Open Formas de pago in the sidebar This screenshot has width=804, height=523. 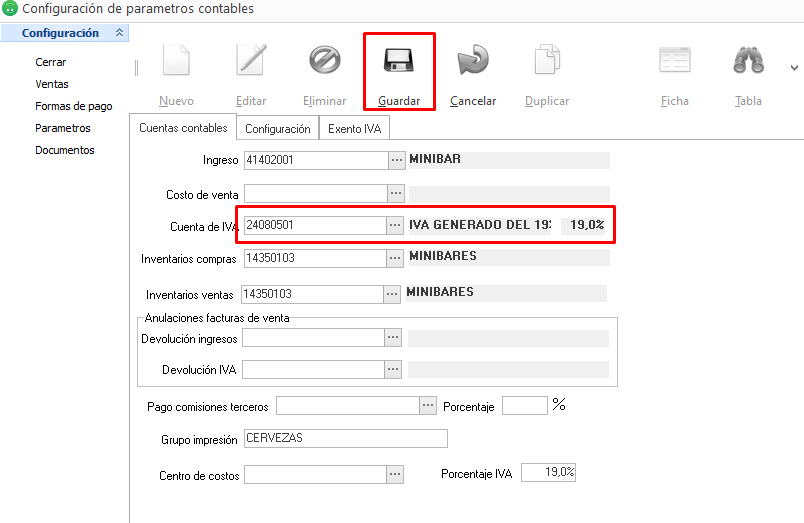[73, 106]
